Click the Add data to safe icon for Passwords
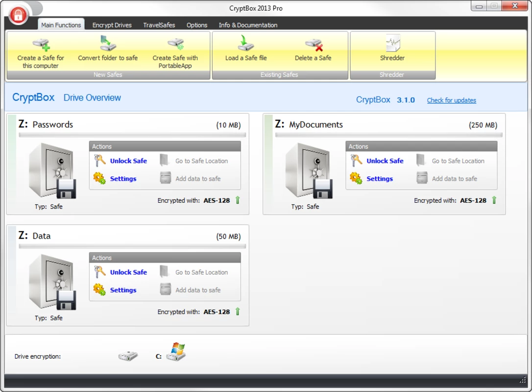The width and height of the screenshot is (532, 392). tap(166, 178)
